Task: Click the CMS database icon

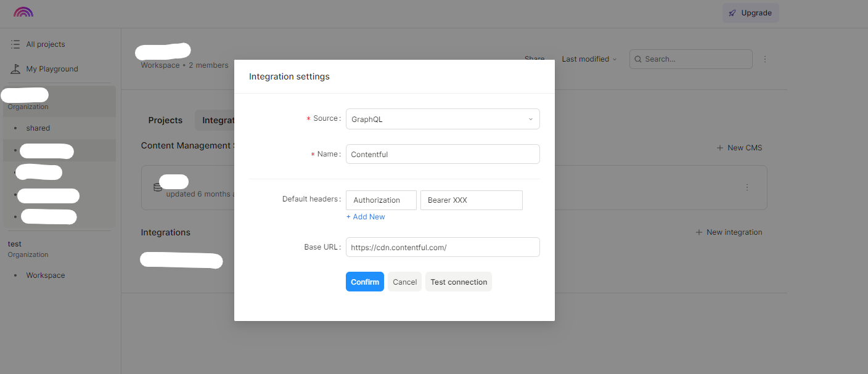Action: point(158,187)
